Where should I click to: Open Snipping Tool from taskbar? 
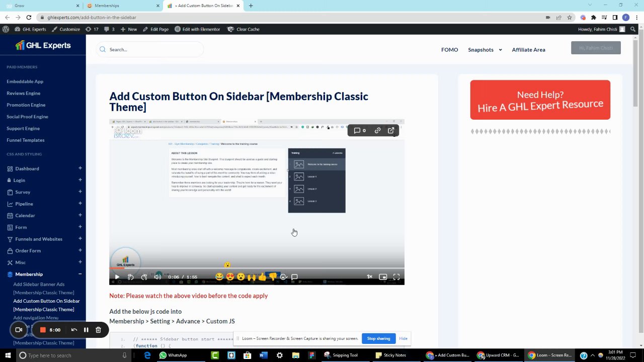pyautogui.click(x=340, y=355)
